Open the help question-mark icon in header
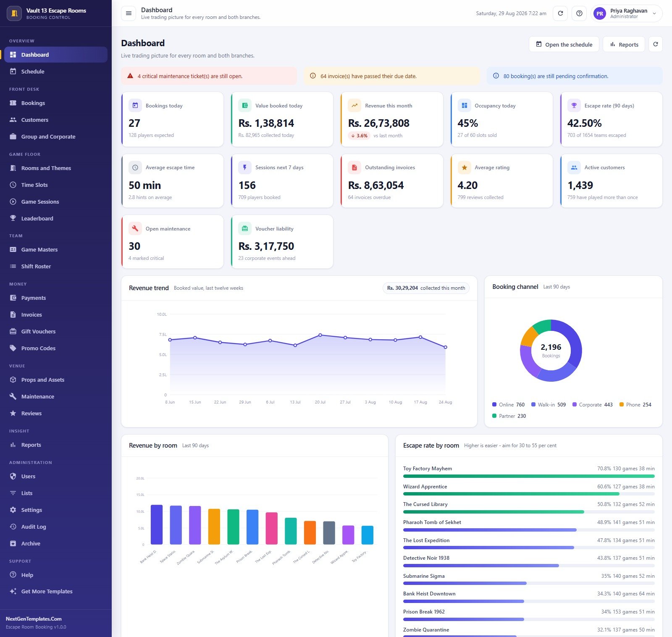 click(x=579, y=13)
